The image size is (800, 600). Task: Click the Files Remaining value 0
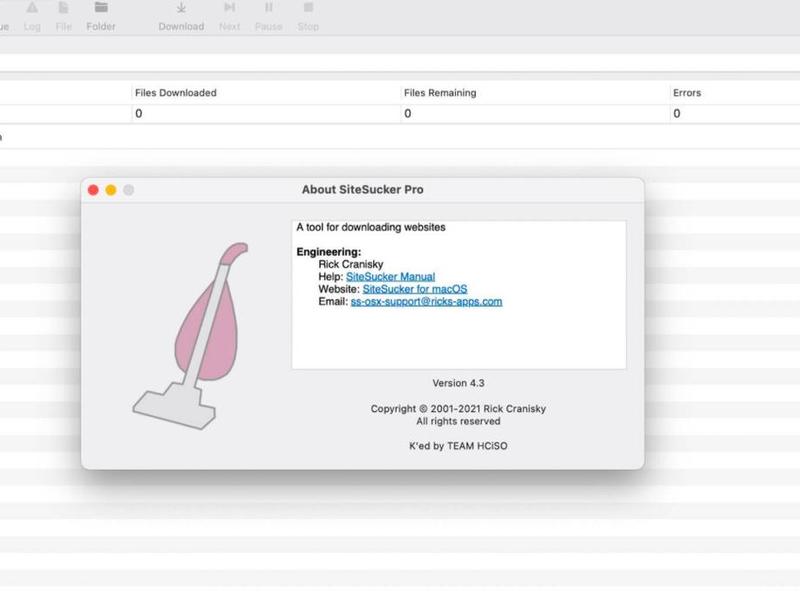point(408,114)
